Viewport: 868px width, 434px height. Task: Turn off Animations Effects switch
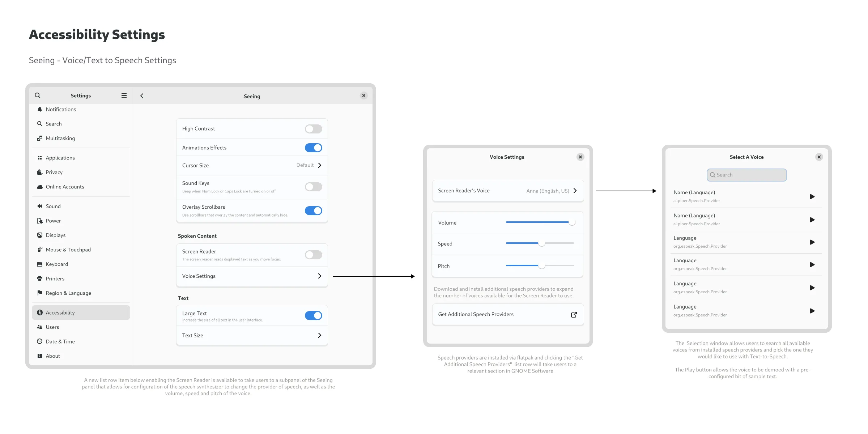[313, 148]
